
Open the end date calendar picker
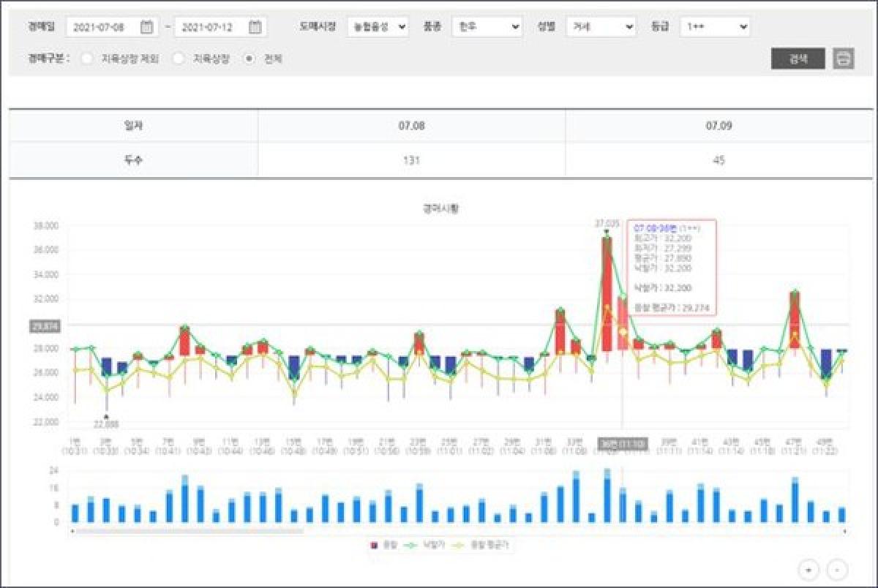[x=255, y=27]
